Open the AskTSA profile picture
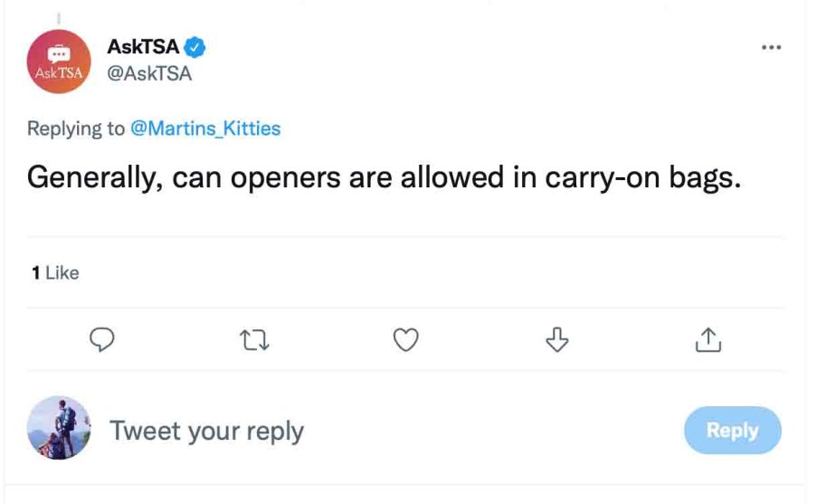The image size is (836, 504). click(x=59, y=61)
